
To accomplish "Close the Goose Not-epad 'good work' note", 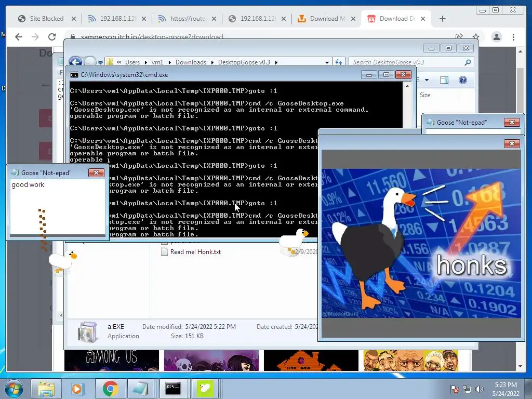I will [x=96, y=172].
